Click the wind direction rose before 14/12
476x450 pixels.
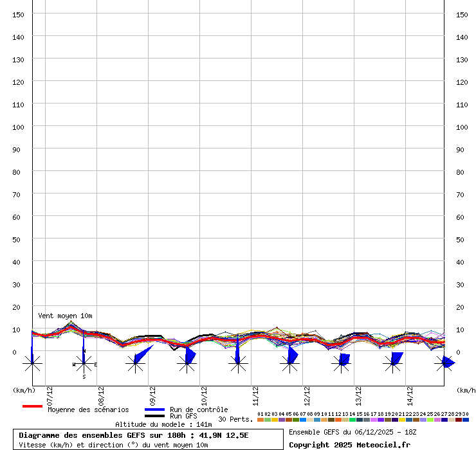[392, 364]
